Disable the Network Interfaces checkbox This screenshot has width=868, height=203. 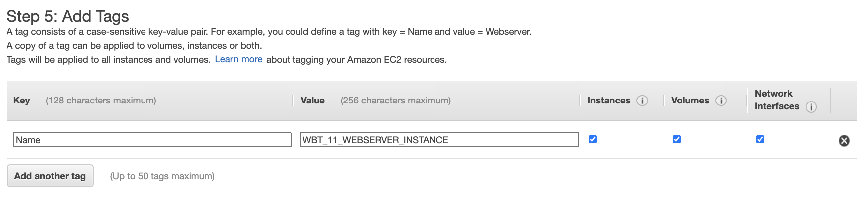point(760,139)
